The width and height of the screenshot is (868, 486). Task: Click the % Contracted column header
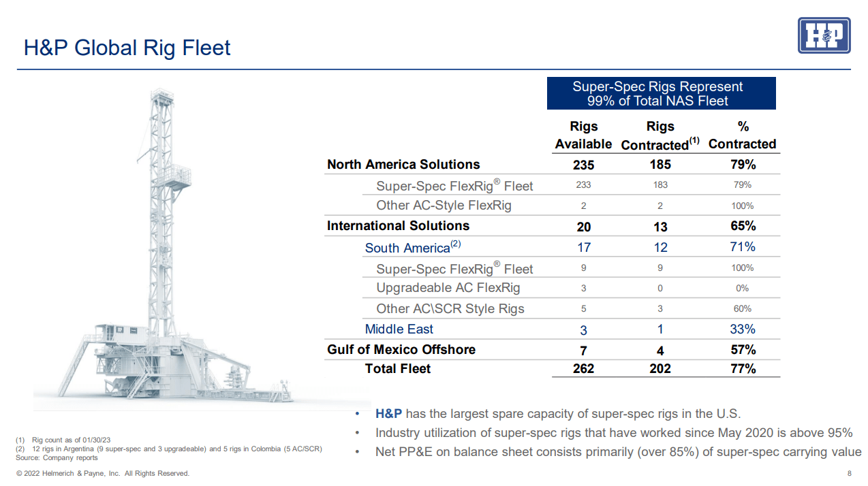click(743, 135)
